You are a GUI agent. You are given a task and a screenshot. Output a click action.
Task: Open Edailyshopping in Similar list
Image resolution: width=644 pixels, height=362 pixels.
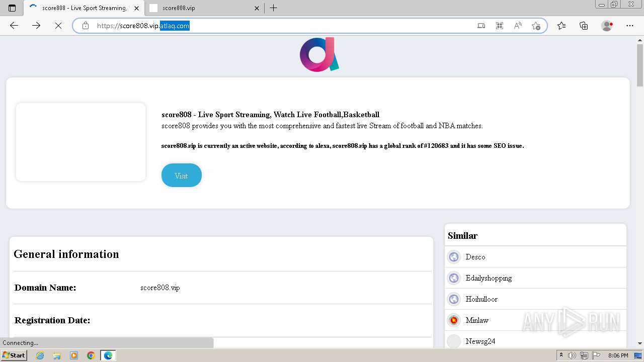[489, 278]
